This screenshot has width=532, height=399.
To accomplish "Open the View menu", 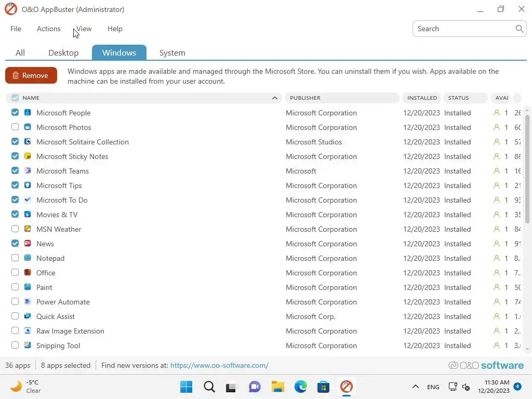I will pyautogui.click(x=84, y=29).
